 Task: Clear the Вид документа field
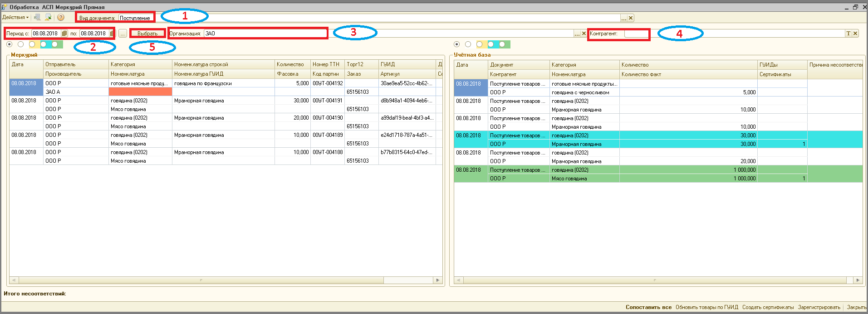tap(631, 18)
